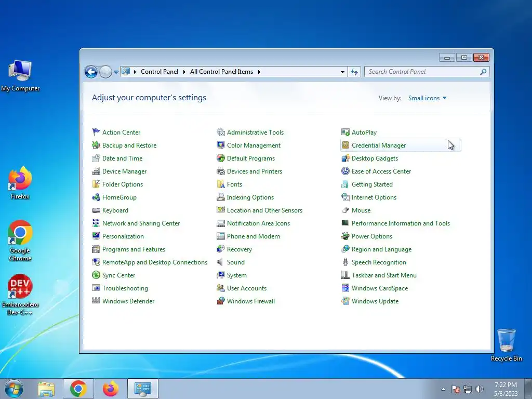The width and height of the screenshot is (532, 399).
Task: Click the Power Options icon
Action: (x=345, y=236)
